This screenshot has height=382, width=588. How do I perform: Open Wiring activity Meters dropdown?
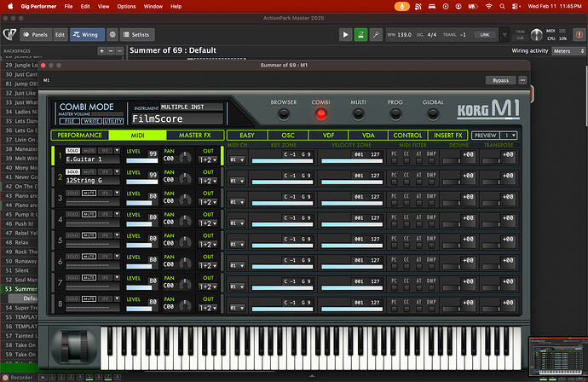568,51
